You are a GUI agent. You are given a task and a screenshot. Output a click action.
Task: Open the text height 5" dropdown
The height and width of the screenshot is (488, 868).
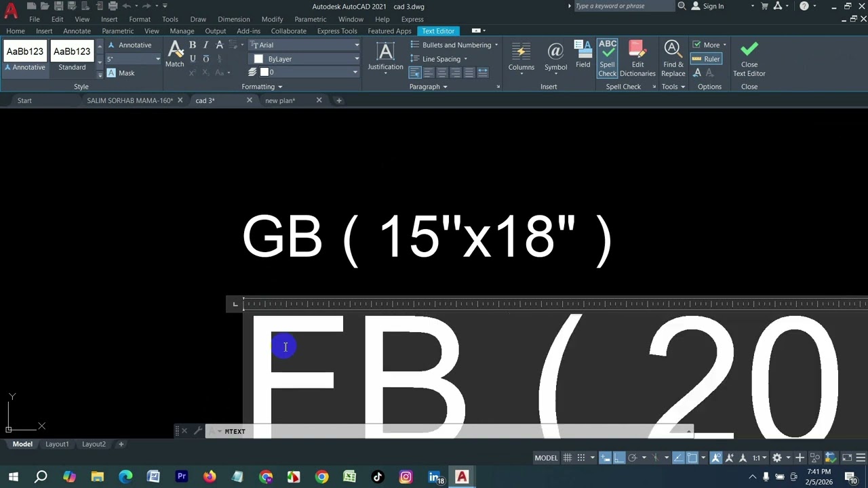tap(133, 59)
